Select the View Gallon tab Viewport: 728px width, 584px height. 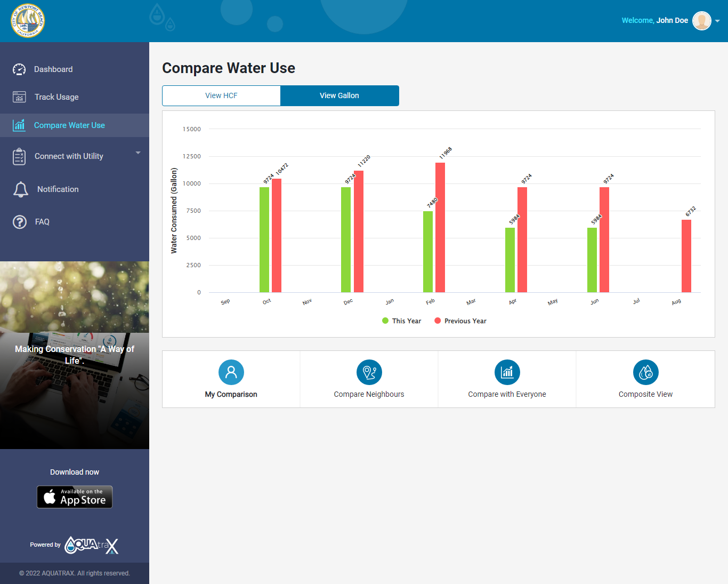pyautogui.click(x=339, y=95)
